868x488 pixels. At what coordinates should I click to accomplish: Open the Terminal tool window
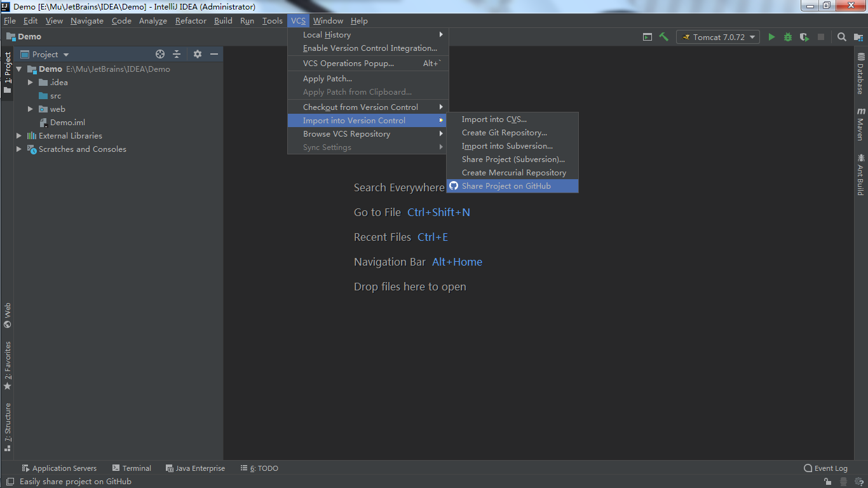click(x=132, y=468)
